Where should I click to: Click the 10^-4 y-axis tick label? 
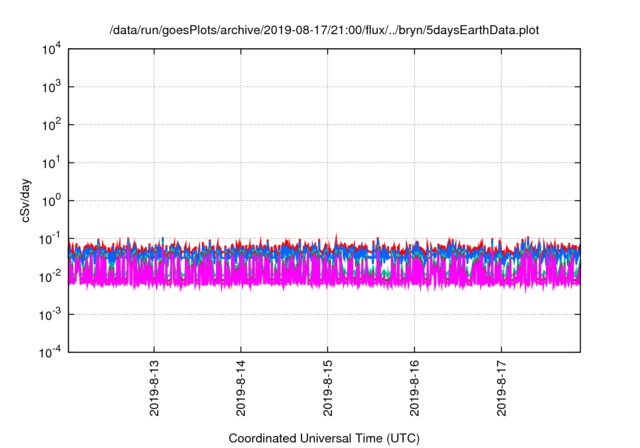pyautogui.click(x=50, y=352)
